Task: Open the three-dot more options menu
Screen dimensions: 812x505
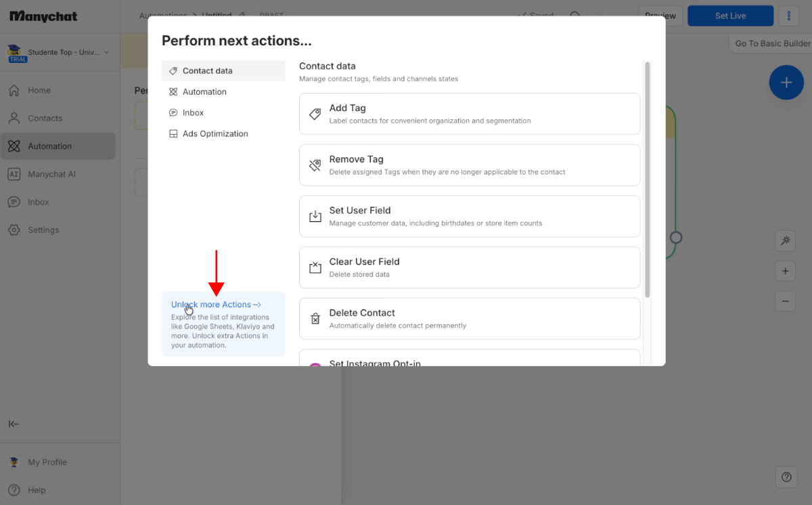Action: [x=789, y=16]
